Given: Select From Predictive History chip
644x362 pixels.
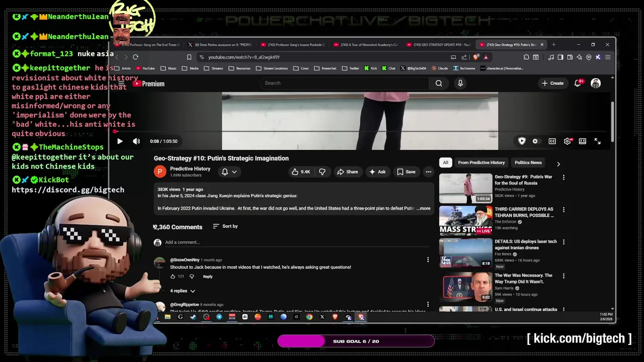Looking at the screenshot, I should click(481, 162).
